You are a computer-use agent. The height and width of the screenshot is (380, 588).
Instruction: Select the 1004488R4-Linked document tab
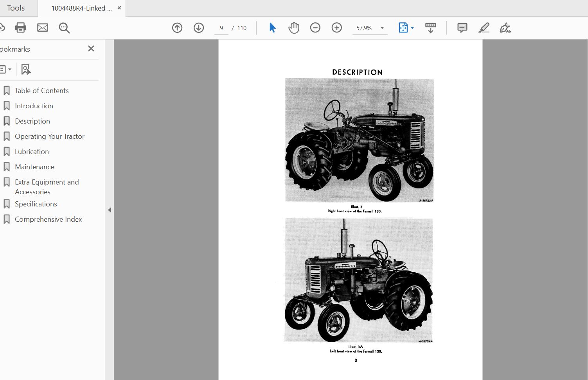pyautogui.click(x=81, y=8)
